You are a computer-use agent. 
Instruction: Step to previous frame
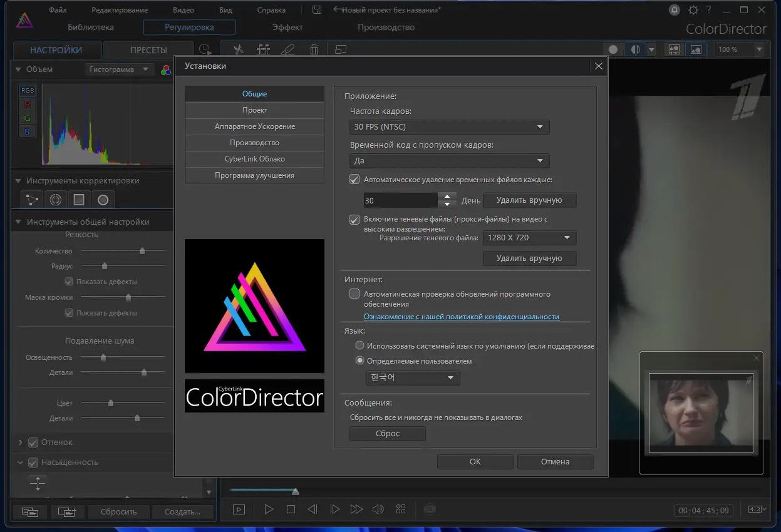pos(313,509)
